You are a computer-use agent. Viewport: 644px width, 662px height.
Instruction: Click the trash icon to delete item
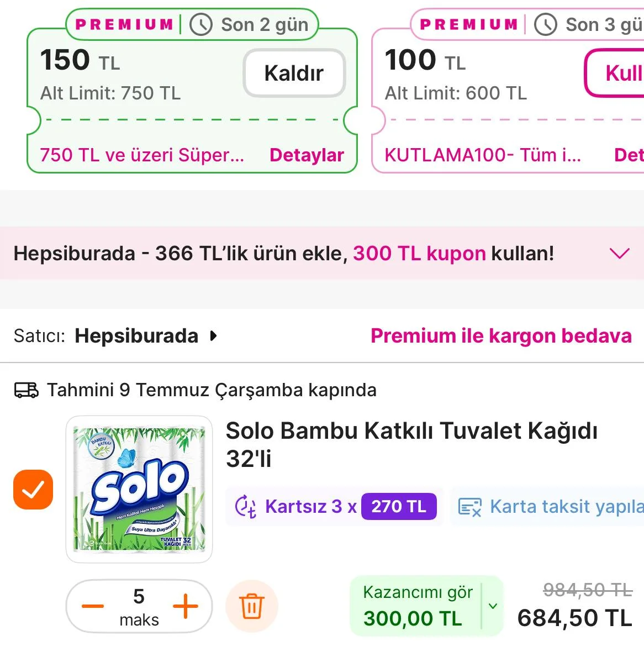252,606
